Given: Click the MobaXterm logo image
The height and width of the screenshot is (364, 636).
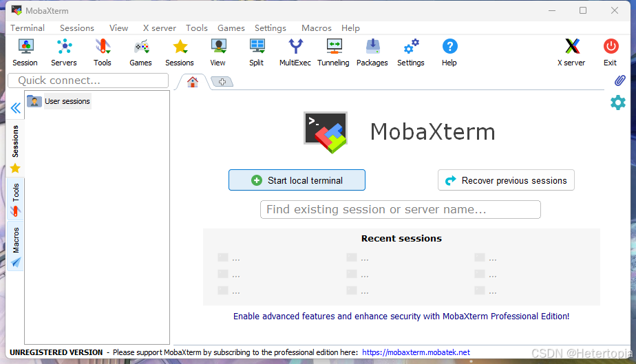Looking at the screenshot, I should click(x=326, y=133).
